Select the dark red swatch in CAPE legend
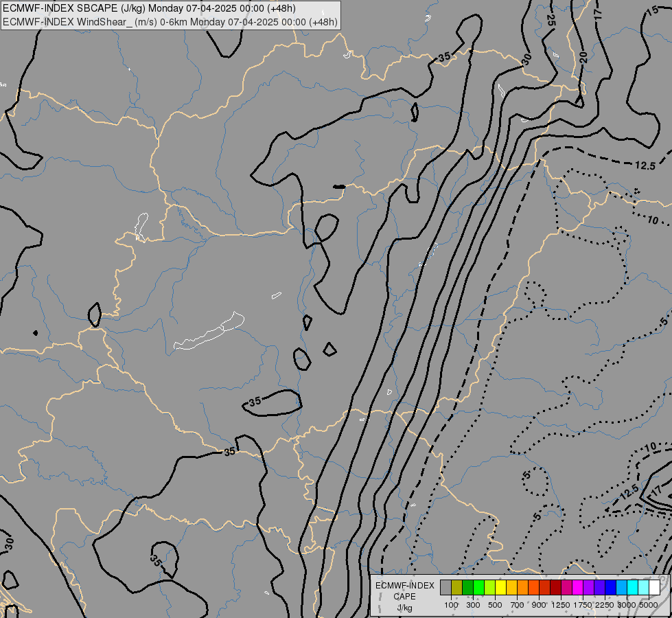This screenshot has width=672, height=618. [x=555, y=587]
